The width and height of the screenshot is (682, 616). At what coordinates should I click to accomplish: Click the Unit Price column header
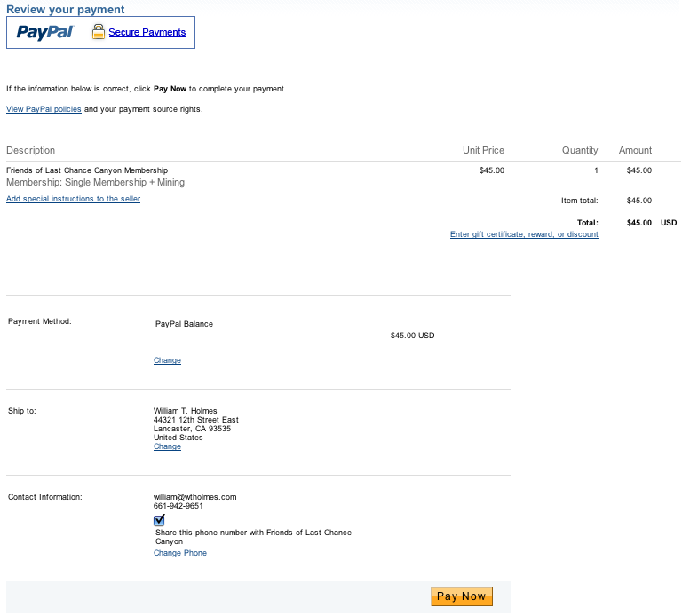(x=483, y=150)
